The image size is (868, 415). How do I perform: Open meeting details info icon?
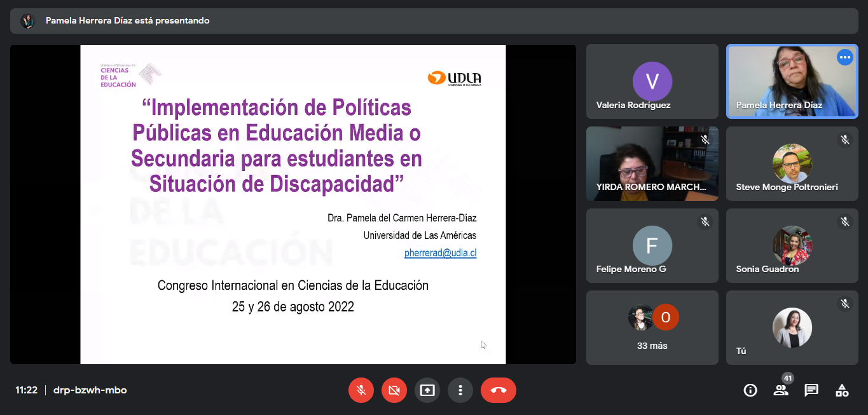750,390
